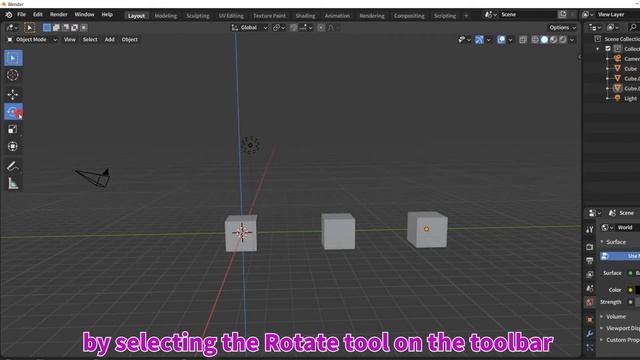
Task: Switch to Material Preview shading
Action: tap(553, 40)
